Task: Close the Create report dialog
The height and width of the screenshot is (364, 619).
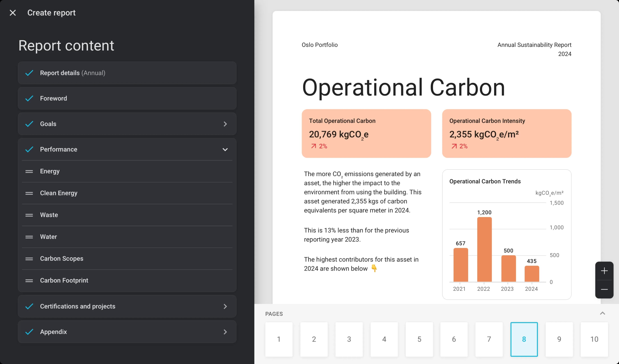Action: tap(13, 13)
